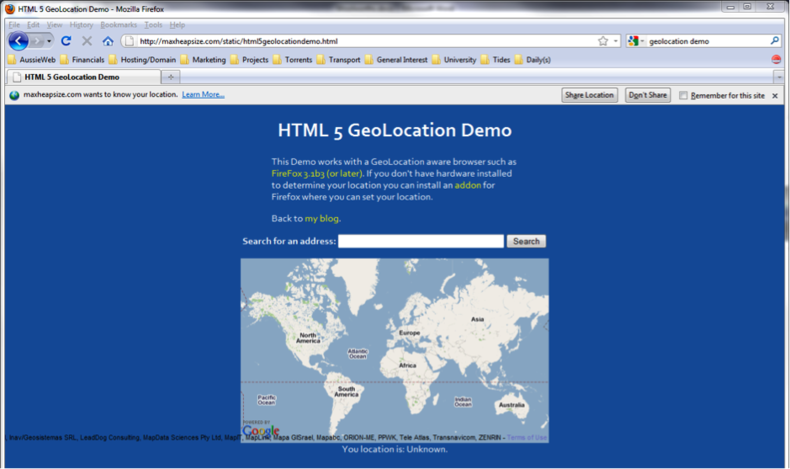The width and height of the screenshot is (790, 469).
Task: Open the File menu
Action: pyautogui.click(x=14, y=25)
